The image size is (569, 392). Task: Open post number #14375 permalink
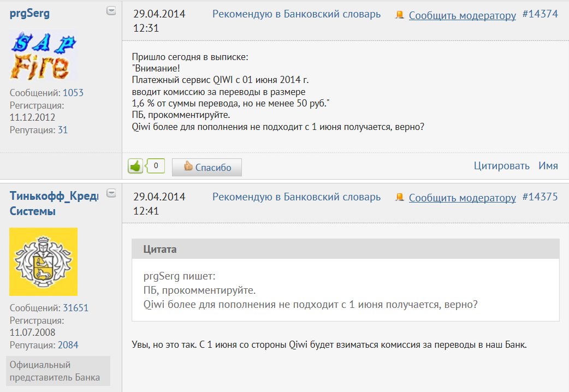[540, 197]
